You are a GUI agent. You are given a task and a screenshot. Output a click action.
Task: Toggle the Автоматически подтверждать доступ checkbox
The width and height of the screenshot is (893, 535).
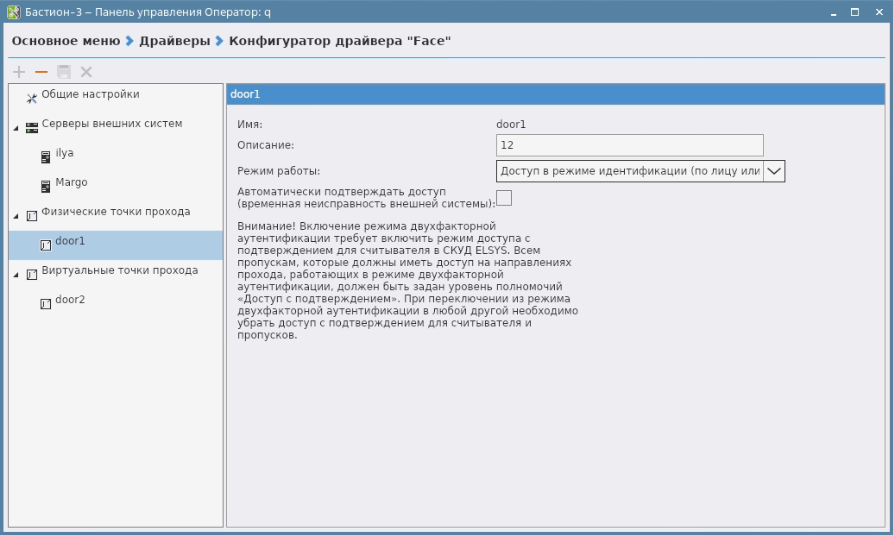[x=504, y=198]
